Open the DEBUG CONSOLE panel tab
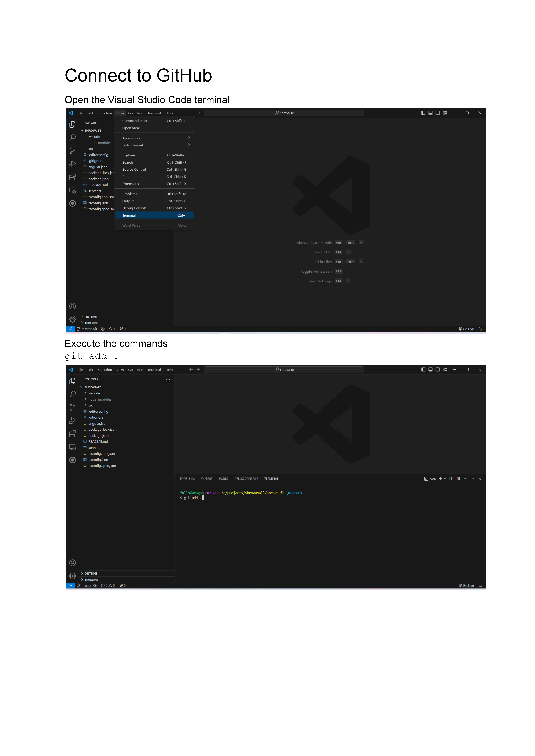The width and height of the screenshot is (535, 756). pyautogui.click(x=246, y=478)
